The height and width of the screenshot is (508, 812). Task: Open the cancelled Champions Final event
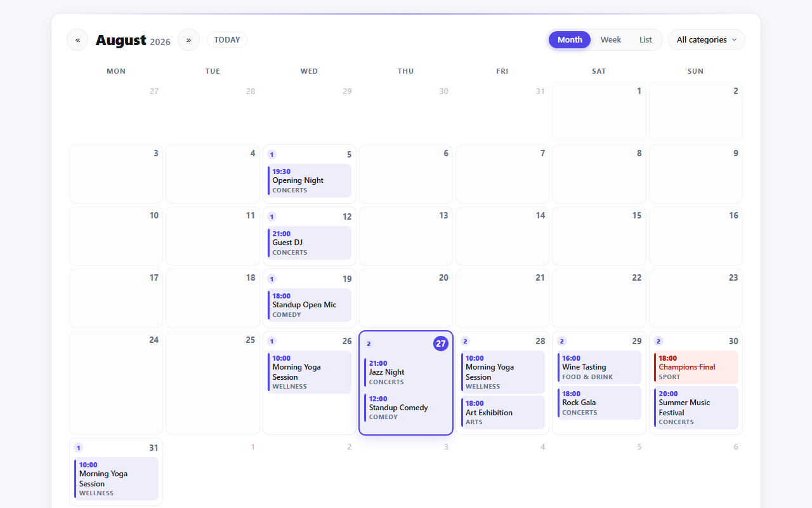696,367
